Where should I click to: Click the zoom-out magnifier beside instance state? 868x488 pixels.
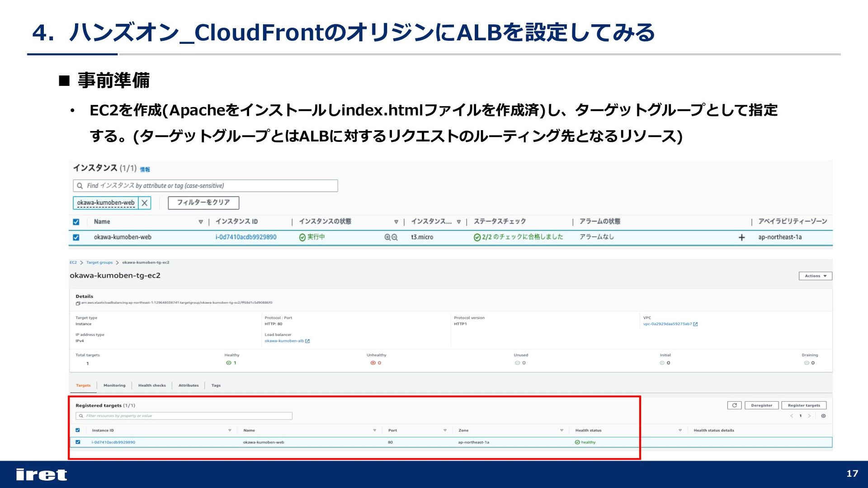point(395,237)
